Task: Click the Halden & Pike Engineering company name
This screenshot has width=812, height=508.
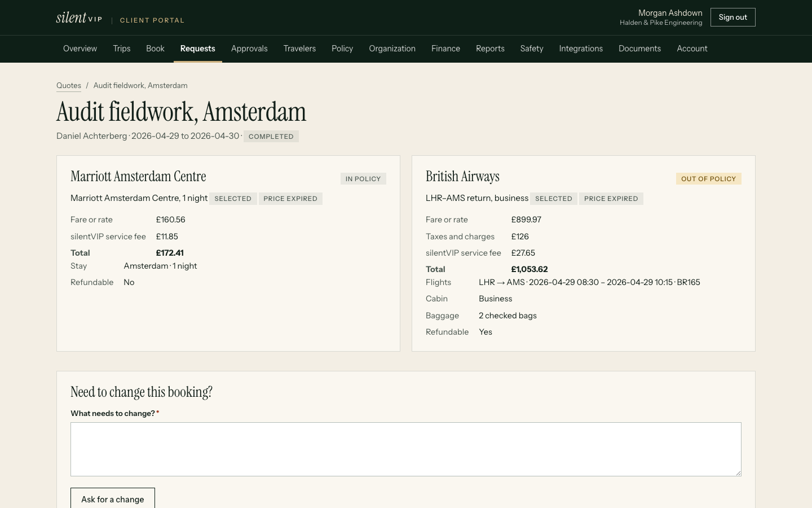Action: 661,23
